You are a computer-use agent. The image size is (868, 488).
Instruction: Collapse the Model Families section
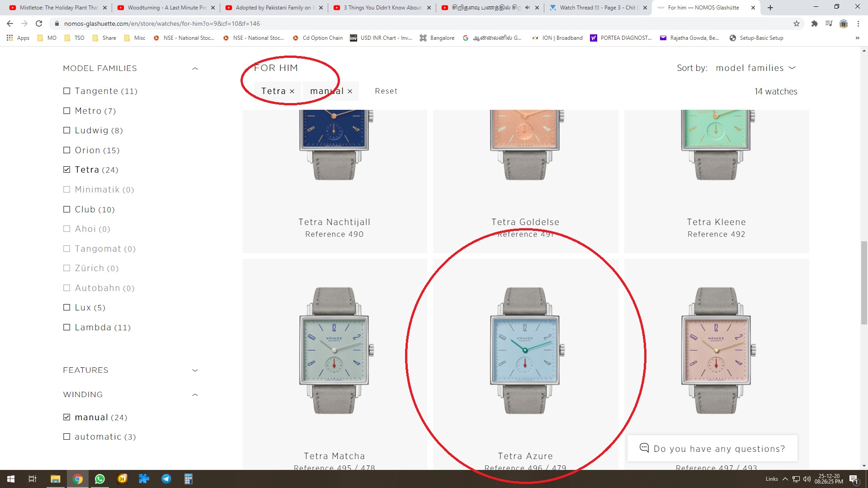tap(195, 69)
